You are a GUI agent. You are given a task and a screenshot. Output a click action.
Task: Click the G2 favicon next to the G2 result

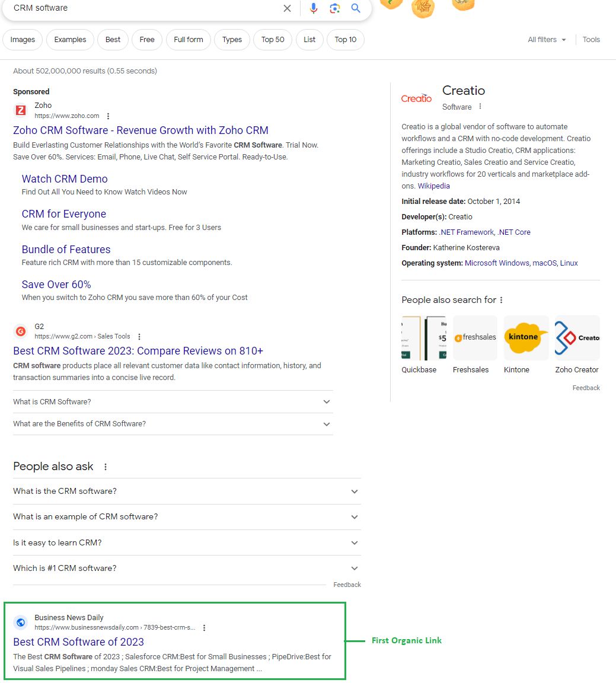click(21, 331)
